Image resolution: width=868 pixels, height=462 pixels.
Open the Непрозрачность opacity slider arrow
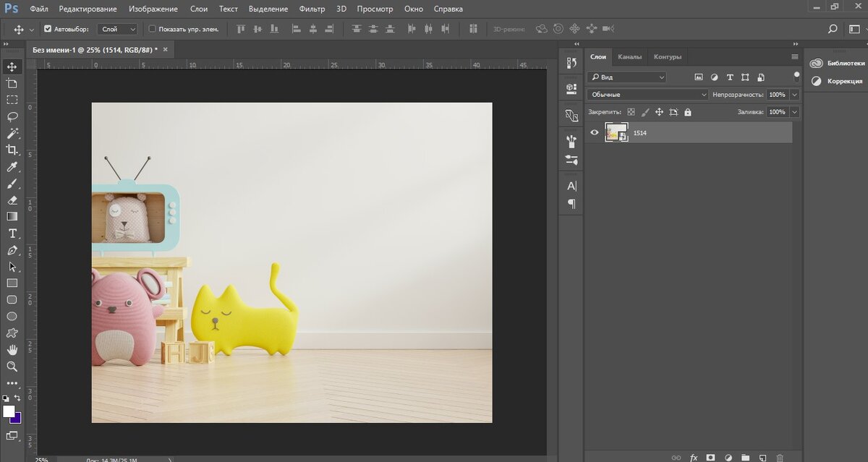795,95
